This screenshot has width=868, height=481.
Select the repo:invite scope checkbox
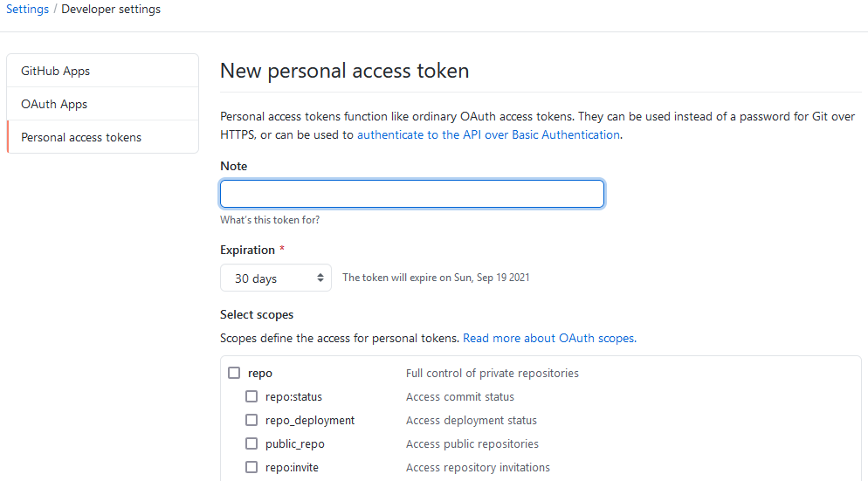(251, 467)
